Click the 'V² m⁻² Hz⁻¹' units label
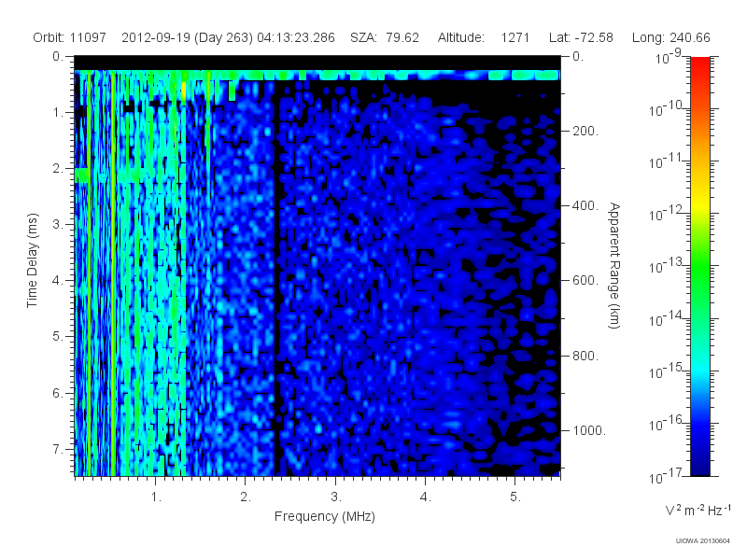 pyautogui.click(x=698, y=510)
